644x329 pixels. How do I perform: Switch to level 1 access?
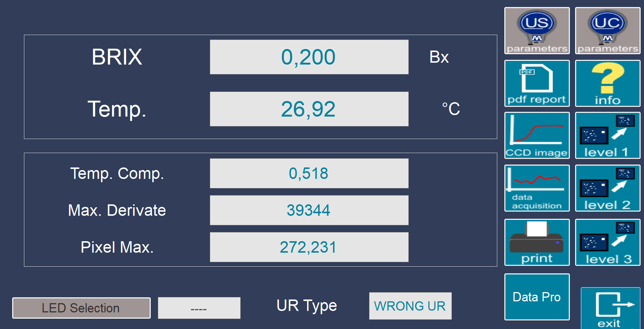[608, 135]
